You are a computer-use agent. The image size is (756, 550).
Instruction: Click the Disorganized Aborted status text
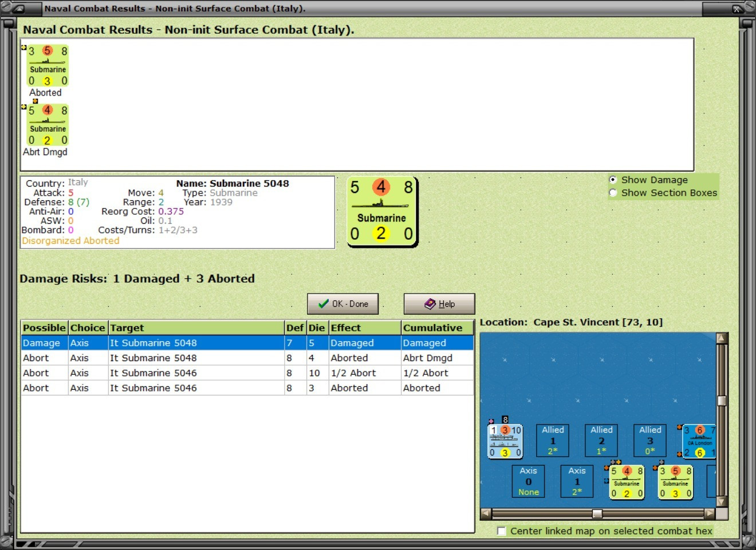[70, 241]
